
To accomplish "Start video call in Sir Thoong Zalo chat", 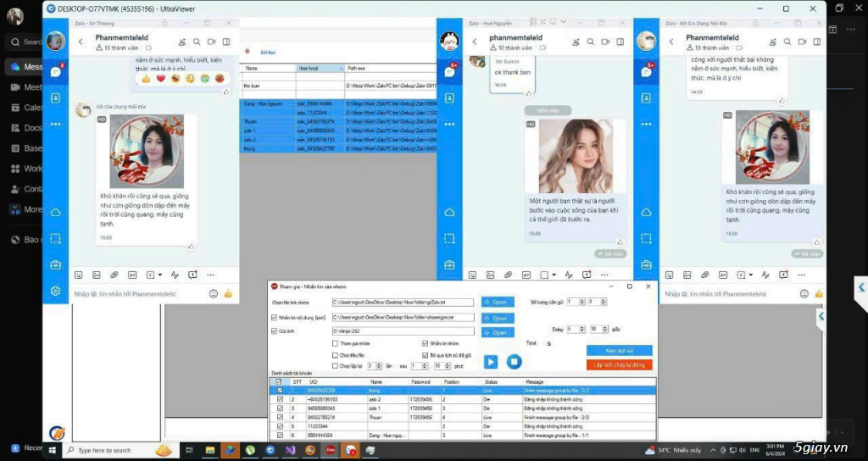I will (x=211, y=42).
